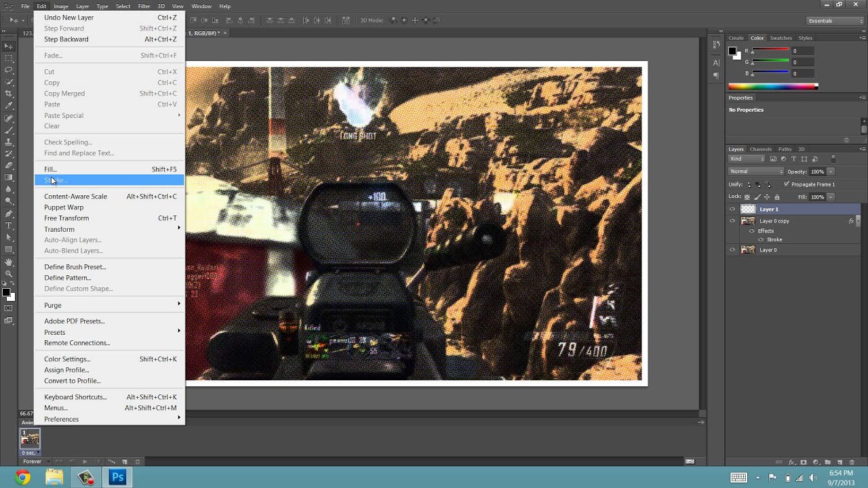Expand the Purge submenu
The image size is (868, 488).
point(109,305)
